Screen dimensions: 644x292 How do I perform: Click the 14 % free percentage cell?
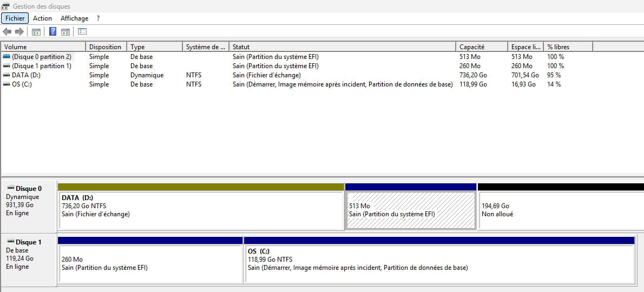554,84
